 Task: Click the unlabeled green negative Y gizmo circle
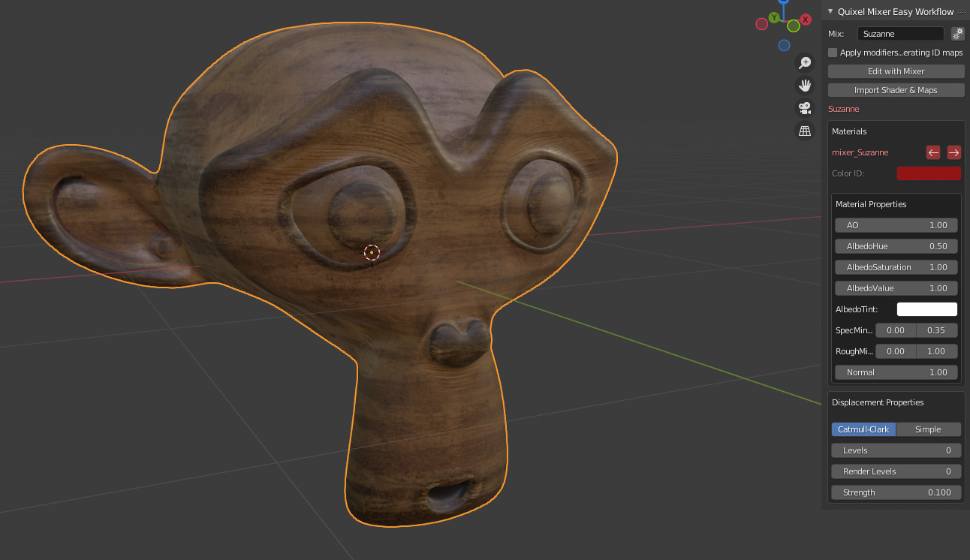point(794,26)
